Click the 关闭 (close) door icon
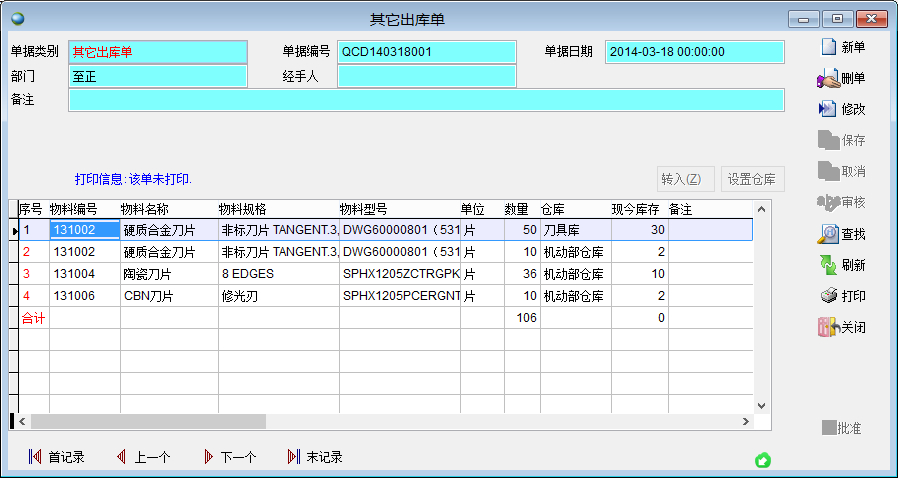This screenshot has width=898, height=478. (x=828, y=327)
